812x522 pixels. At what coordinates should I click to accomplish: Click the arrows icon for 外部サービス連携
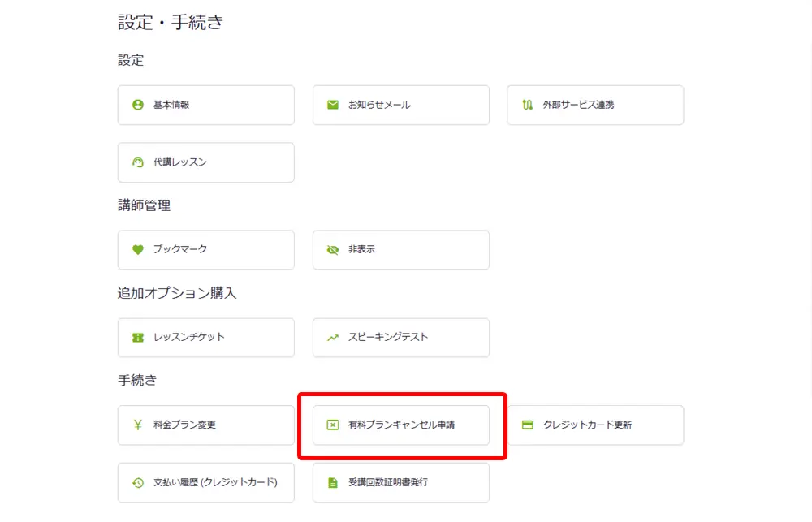point(528,105)
